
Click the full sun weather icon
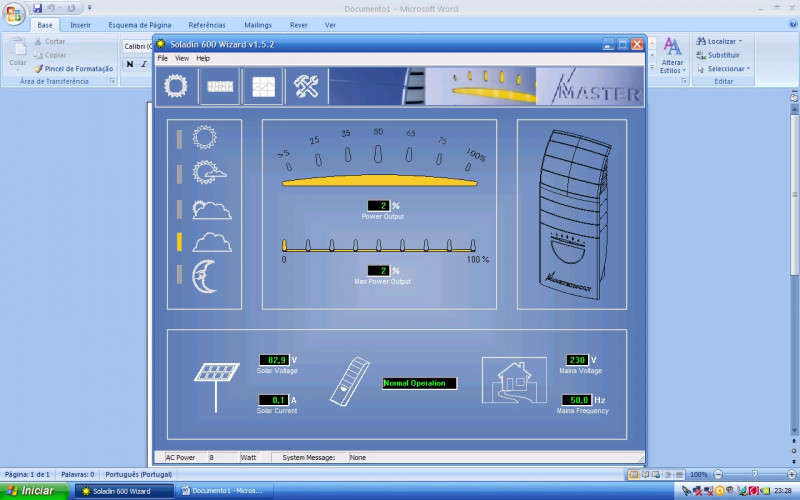coord(205,137)
